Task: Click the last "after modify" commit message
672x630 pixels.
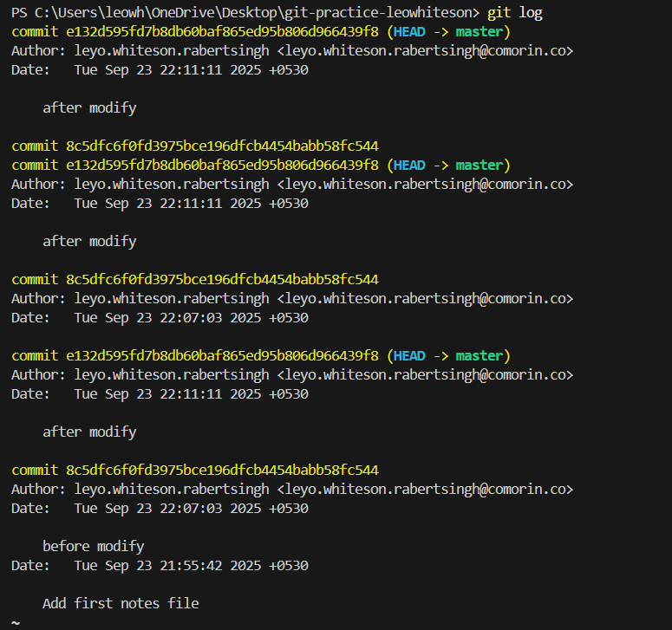Action: [x=89, y=432]
